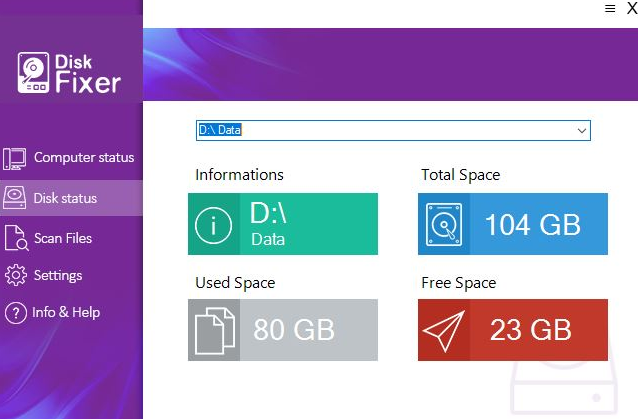638x419 pixels.
Task: Select the D:\ Data combo box field
Action: coord(393,130)
